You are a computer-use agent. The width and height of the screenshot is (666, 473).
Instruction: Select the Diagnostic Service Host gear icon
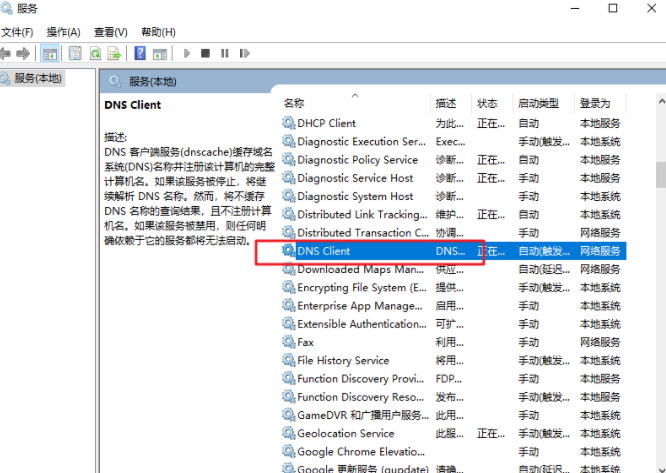289,178
